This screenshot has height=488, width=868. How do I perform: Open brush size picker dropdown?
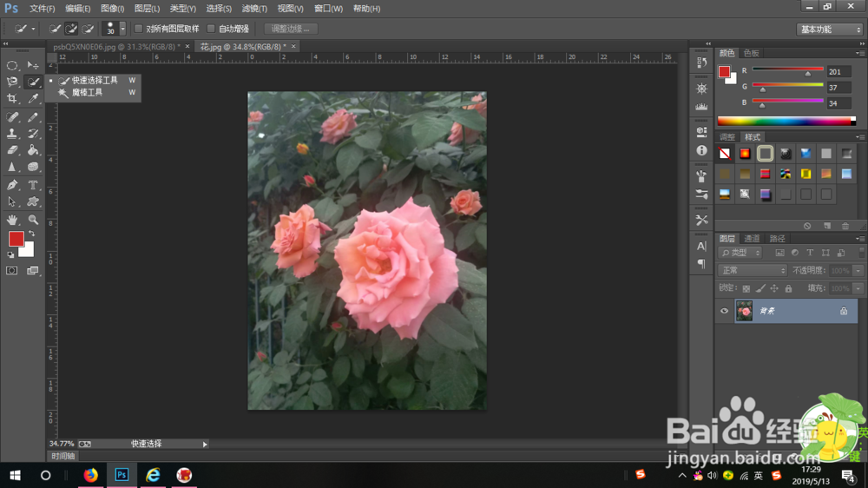123,29
